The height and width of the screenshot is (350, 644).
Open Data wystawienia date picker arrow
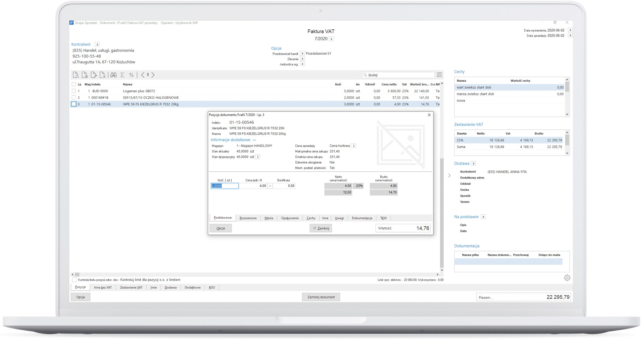(x=570, y=30)
